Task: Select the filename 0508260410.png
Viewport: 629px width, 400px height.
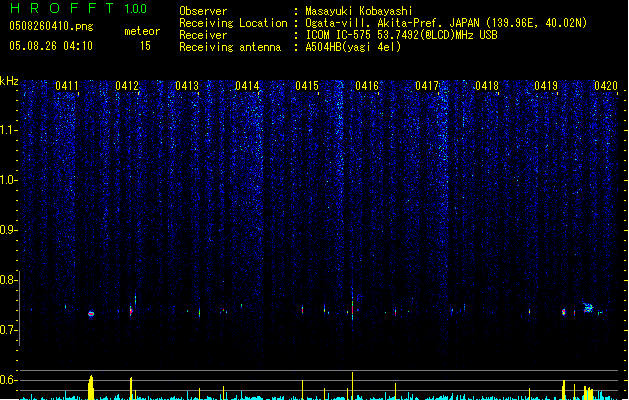Action: tap(51, 26)
